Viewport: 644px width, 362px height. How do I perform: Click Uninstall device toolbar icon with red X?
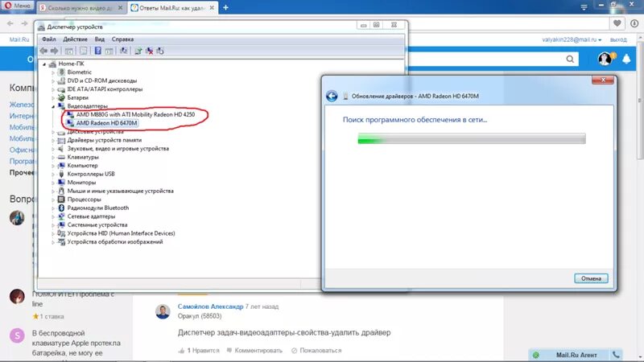[150, 51]
